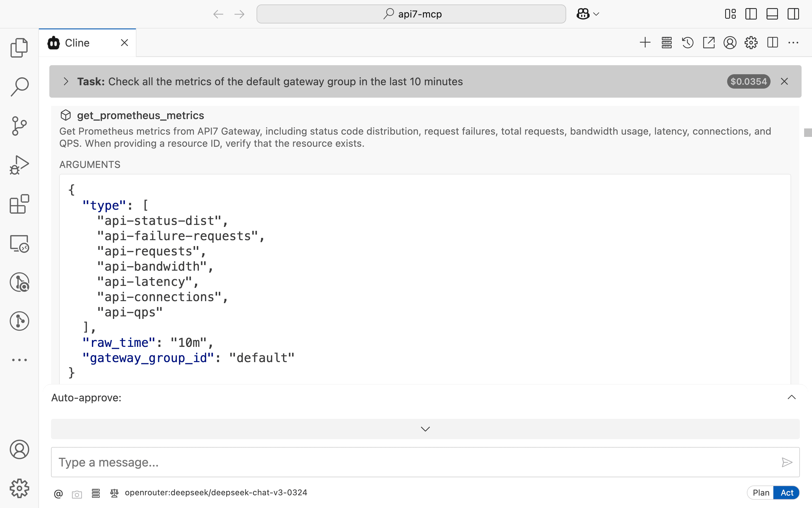This screenshot has width=812, height=508.
Task: Click the ARGUMENTS label
Action: pyautogui.click(x=90, y=165)
